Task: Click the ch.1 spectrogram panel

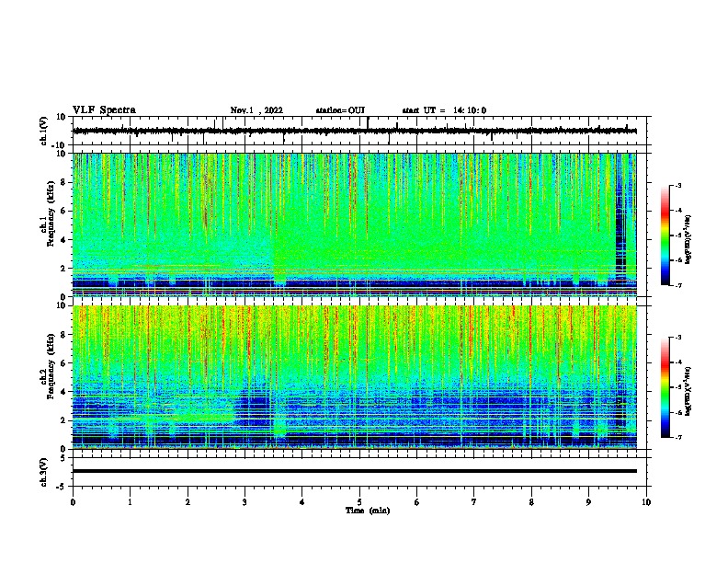Action: pyautogui.click(x=354, y=224)
